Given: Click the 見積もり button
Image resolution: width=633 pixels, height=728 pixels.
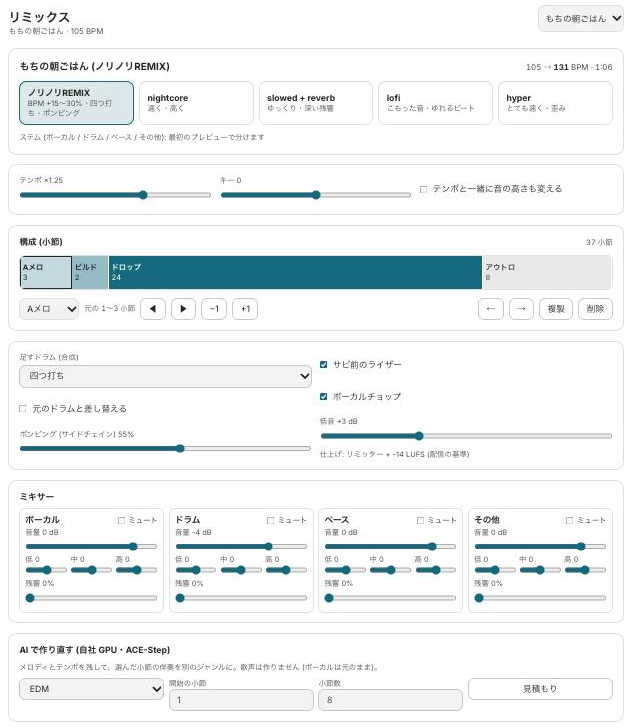Looking at the screenshot, I should pyautogui.click(x=540, y=689).
